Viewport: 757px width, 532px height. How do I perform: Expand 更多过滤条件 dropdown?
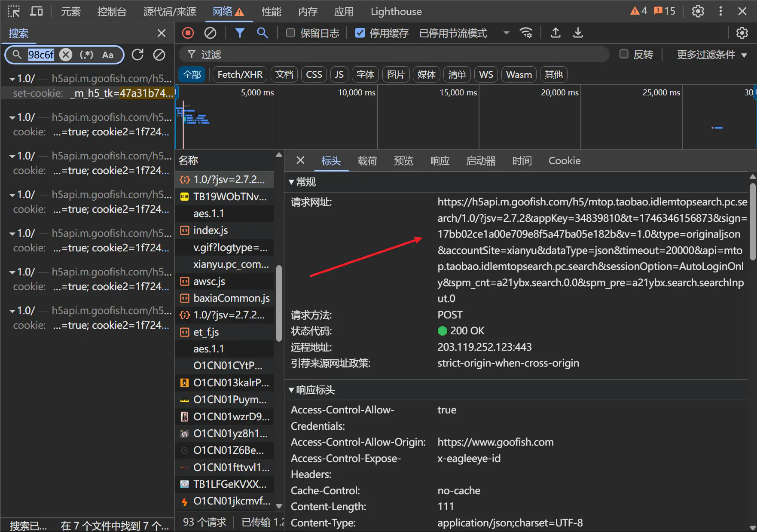(711, 55)
